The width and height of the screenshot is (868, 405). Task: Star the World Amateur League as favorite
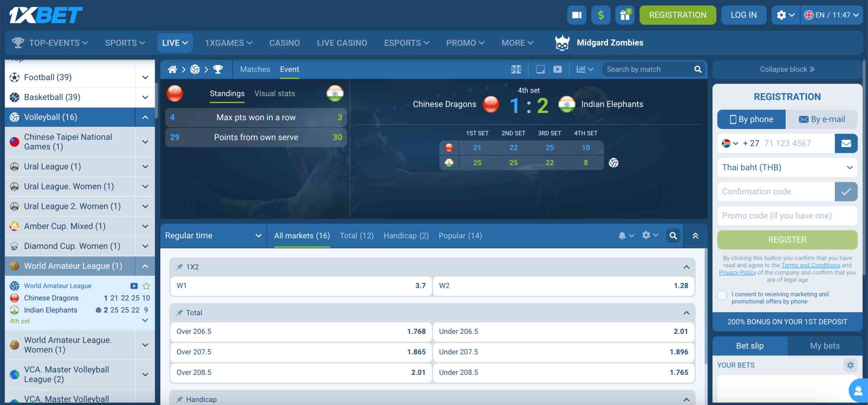146,286
